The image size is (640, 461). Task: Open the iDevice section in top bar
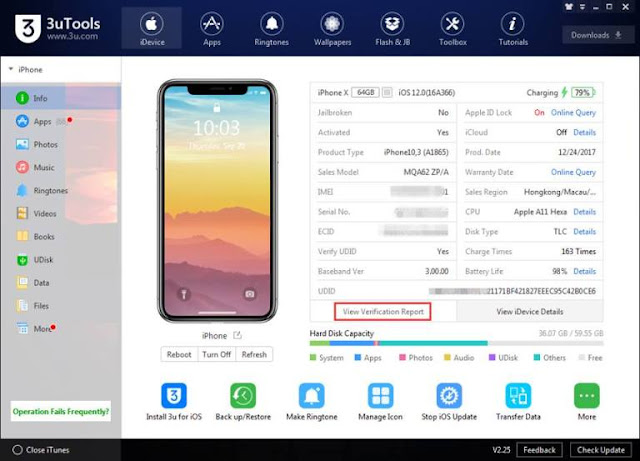(151, 28)
